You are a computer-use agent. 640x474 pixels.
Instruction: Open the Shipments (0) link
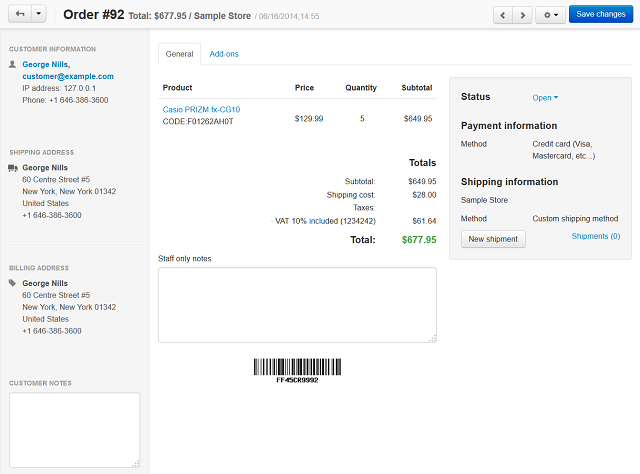coord(596,236)
